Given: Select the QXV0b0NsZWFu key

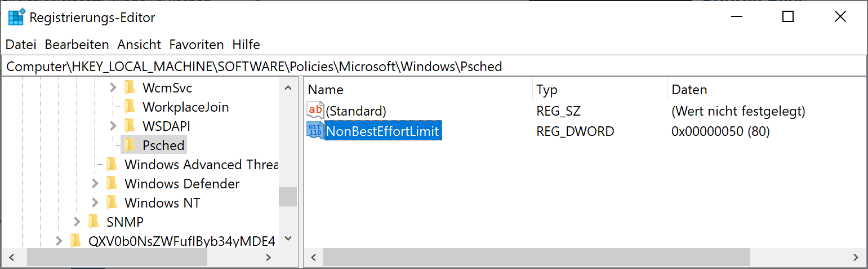Looking at the screenshot, I should [181, 241].
